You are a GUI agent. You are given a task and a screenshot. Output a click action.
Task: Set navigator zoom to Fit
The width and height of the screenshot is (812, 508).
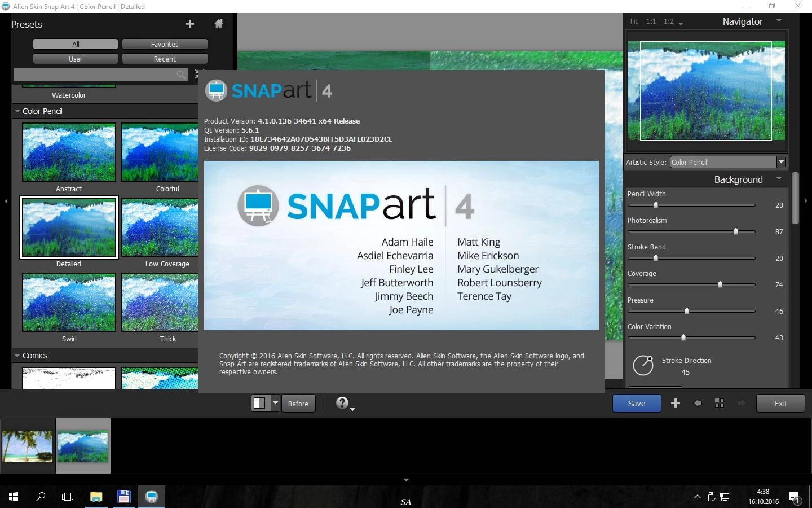[x=634, y=21]
